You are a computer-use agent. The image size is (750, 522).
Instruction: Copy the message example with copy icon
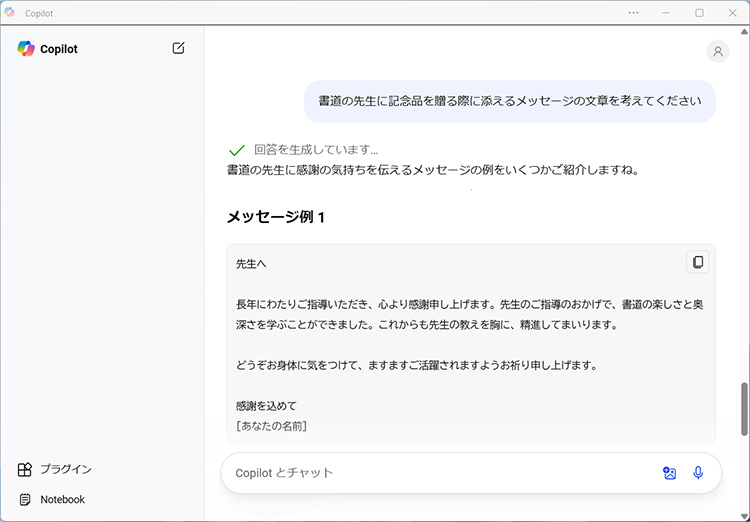point(697,262)
